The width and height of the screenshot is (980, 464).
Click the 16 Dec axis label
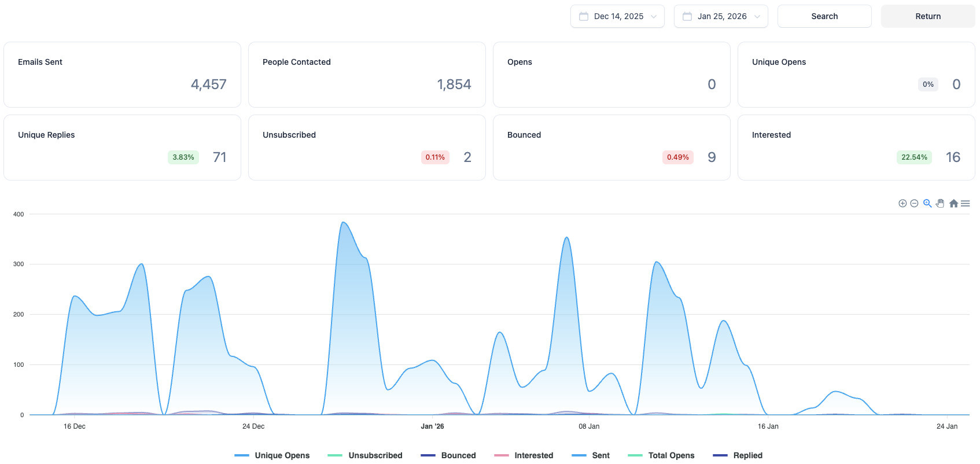point(75,426)
